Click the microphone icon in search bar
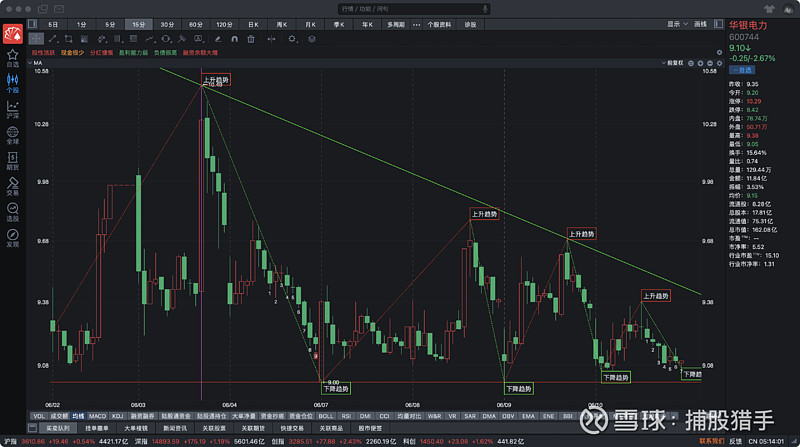 tap(485, 9)
